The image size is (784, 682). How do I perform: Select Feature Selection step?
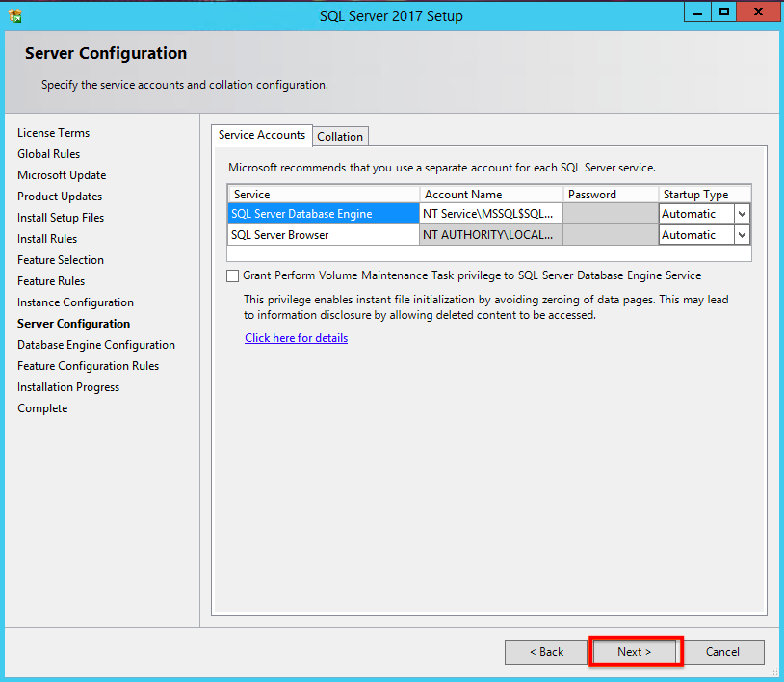[x=61, y=260]
